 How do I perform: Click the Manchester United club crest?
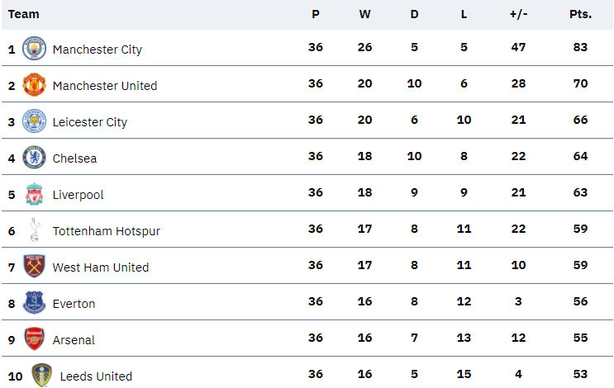(34, 85)
